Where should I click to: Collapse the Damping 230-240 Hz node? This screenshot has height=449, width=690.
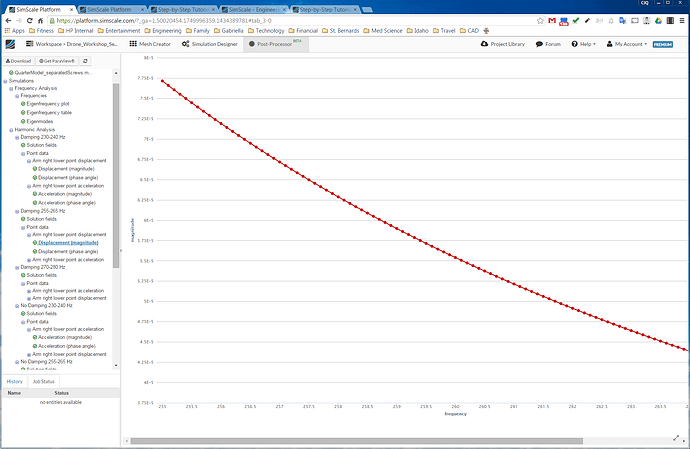coord(17,137)
